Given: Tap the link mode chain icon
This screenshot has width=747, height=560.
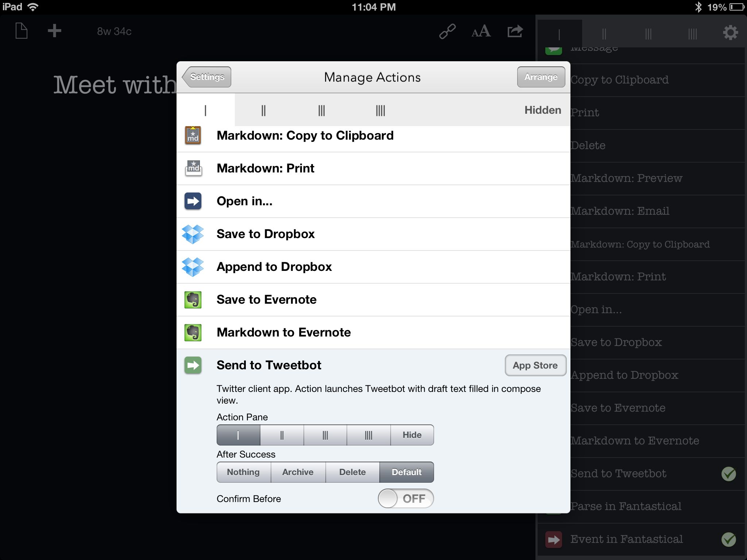Looking at the screenshot, I should point(448,31).
